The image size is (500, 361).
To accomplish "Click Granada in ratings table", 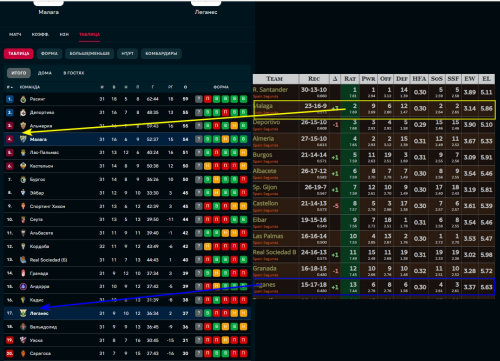I will tap(265, 268).
